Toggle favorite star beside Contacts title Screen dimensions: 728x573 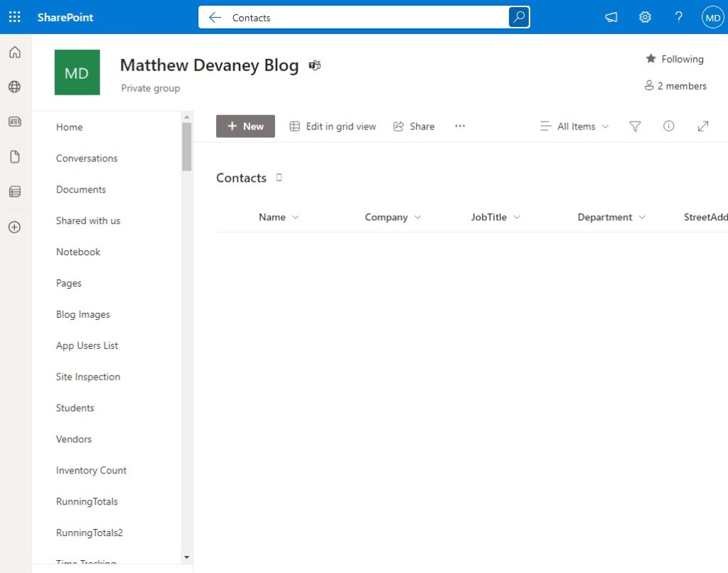(x=279, y=177)
